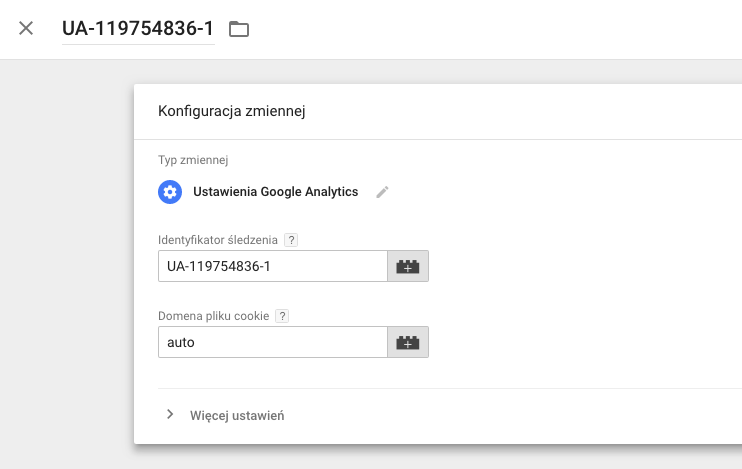Open variable picker beside tracking ID field

(408, 266)
